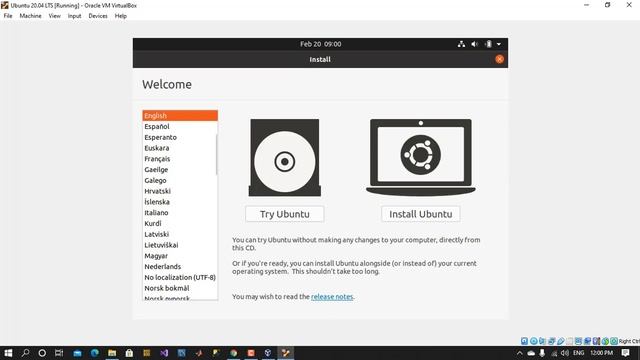Screen dimensions: 640x360
Task: Open Visual Studio from the taskbar
Action: [164, 353]
